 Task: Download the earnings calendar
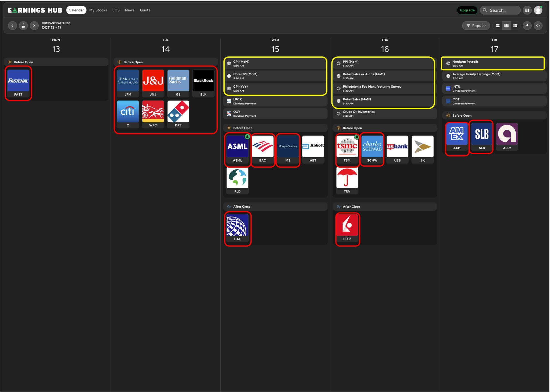point(527,26)
